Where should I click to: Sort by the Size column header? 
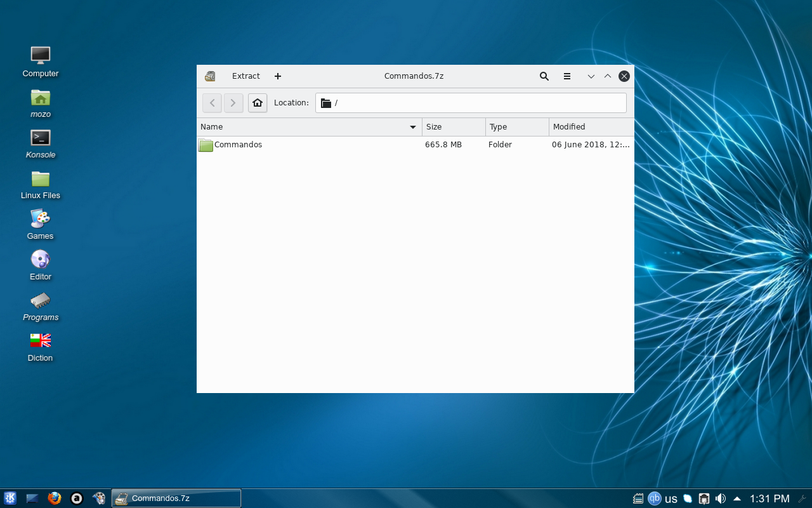(454, 127)
